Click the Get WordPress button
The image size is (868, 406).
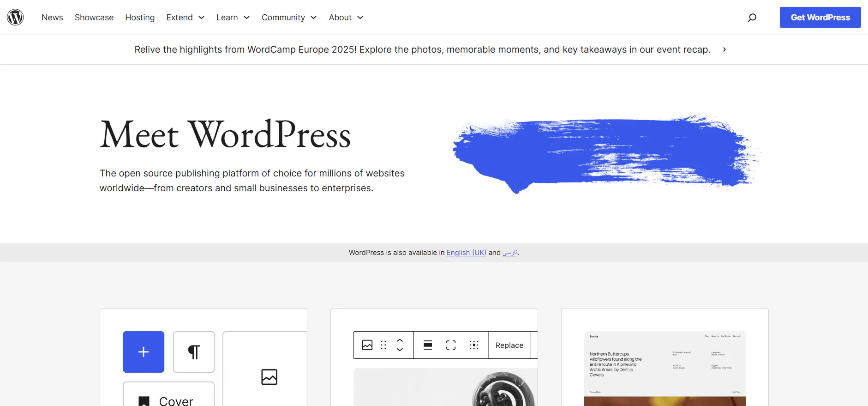point(820,18)
